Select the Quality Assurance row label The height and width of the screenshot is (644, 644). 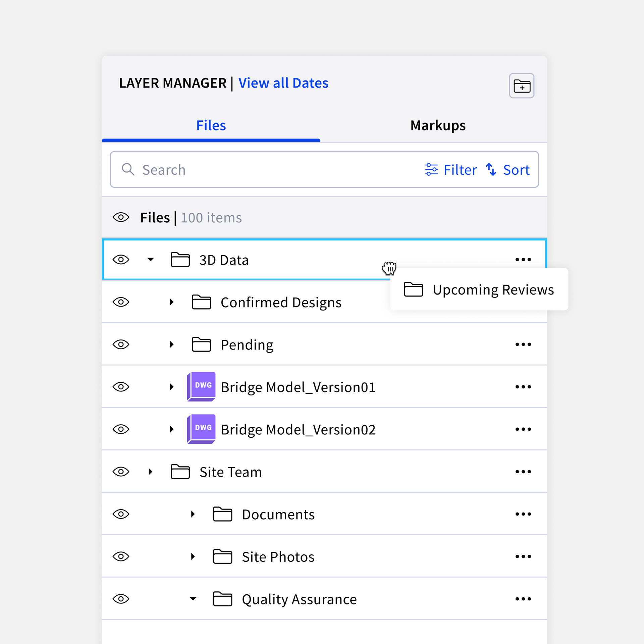coord(299,600)
